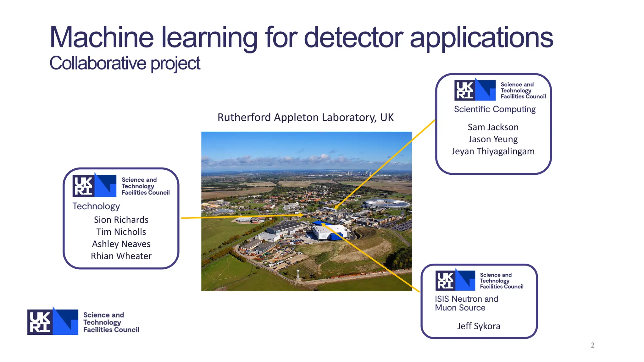Click the slide page number 2
The width and height of the screenshot is (644, 362).
click(x=592, y=345)
